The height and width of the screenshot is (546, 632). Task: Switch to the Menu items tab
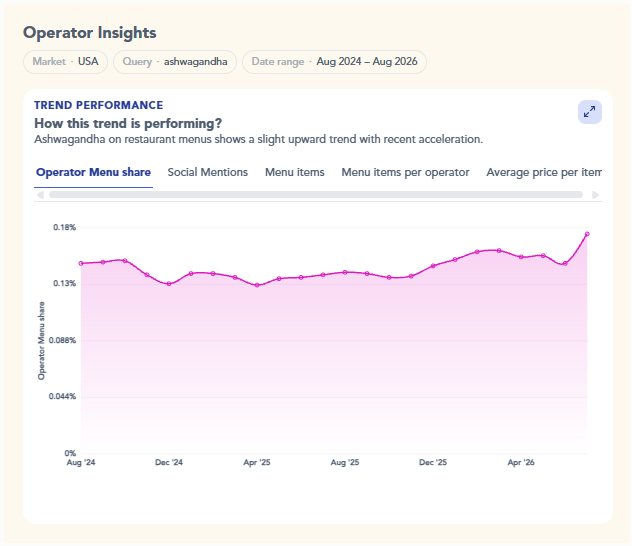pos(295,172)
